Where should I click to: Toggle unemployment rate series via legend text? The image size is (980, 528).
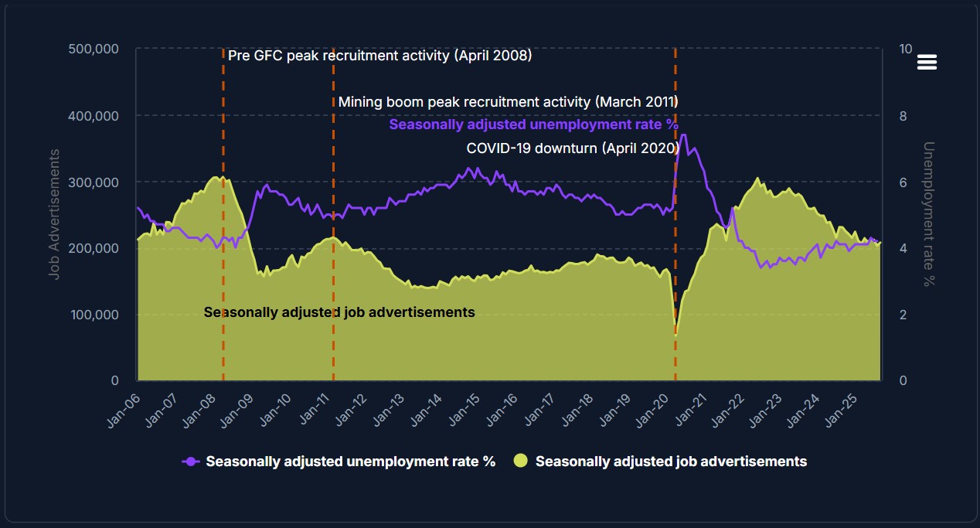[x=350, y=462]
